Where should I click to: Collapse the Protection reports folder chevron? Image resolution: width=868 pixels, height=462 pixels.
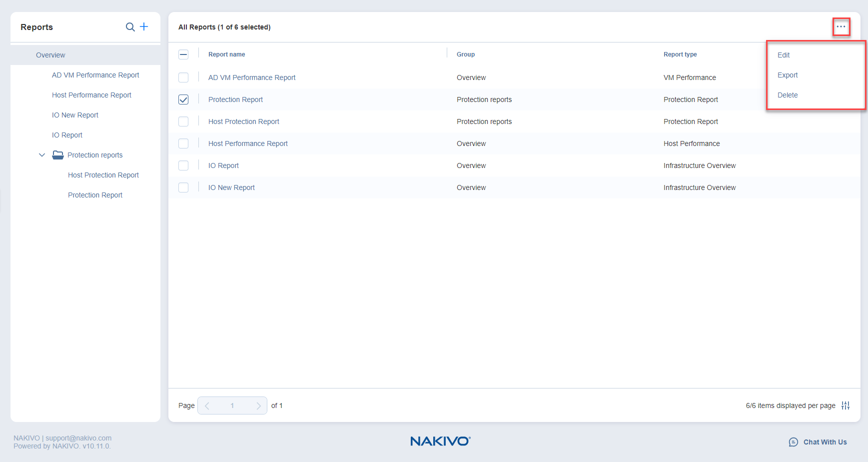(42, 155)
